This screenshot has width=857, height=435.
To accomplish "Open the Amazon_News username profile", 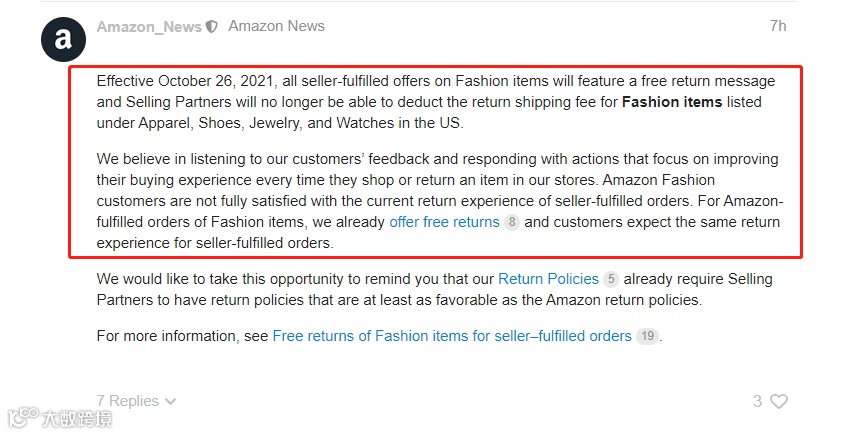I will click(149, 27).
